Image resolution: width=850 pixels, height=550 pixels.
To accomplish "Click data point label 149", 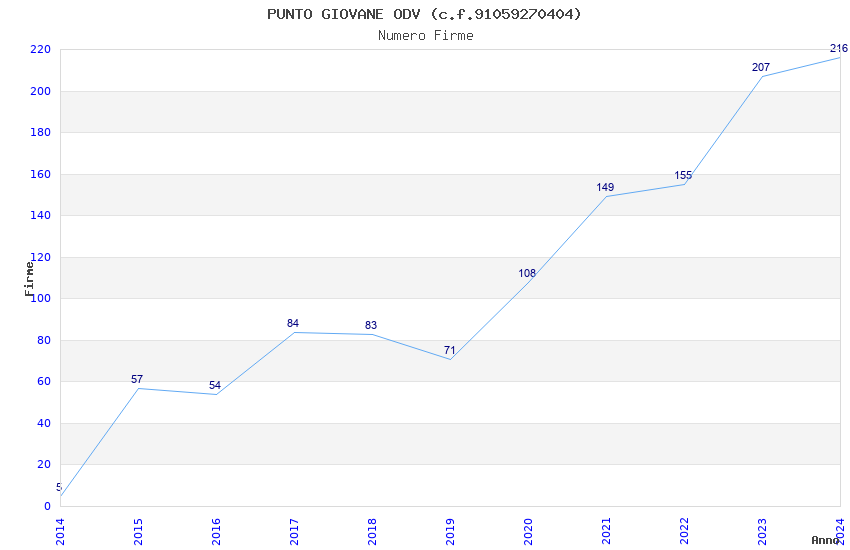I will pyautogui.click(x=605, y=187).
